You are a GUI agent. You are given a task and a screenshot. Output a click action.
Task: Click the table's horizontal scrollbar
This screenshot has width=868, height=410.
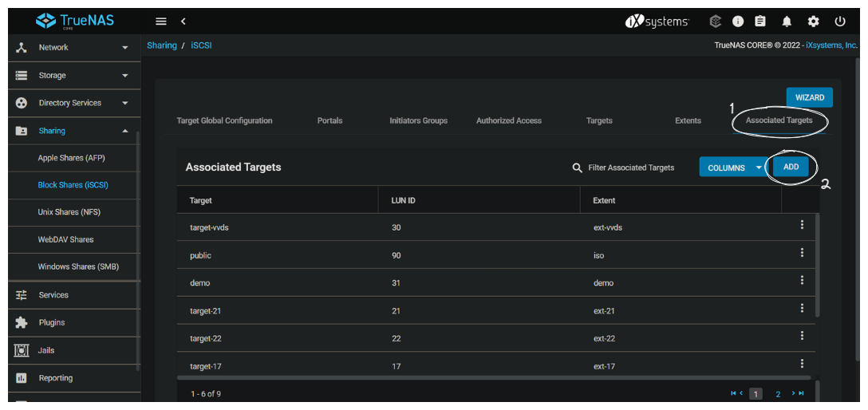(x=494, y=378)
